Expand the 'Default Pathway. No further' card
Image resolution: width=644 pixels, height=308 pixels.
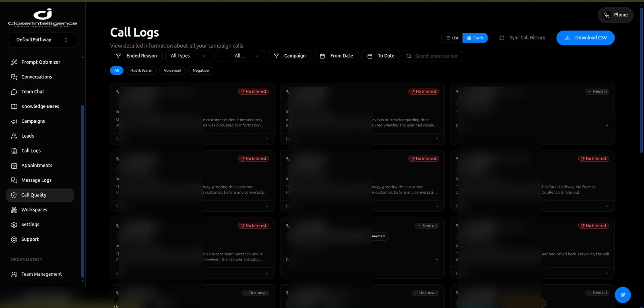click(x=607, y=206)
